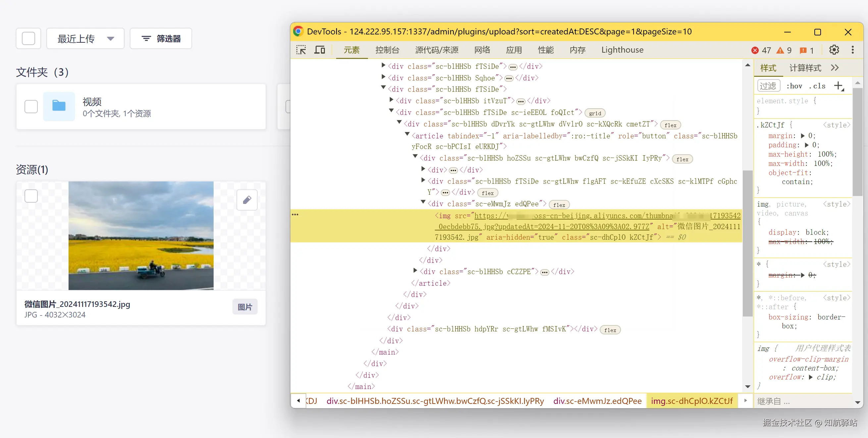Viewport: 868px width, 438px height.
Task: Click the 筛选器 filter button
Action: 161,38
